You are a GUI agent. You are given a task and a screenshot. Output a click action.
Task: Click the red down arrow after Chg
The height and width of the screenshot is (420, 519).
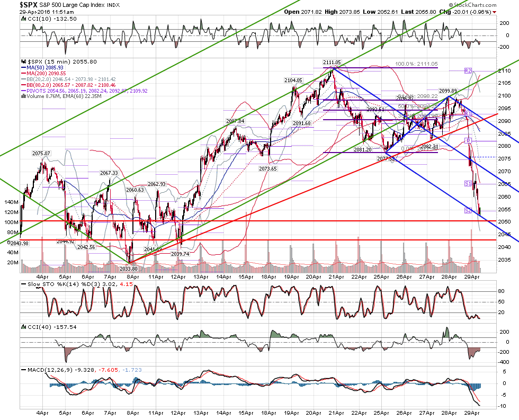[x=495, y=12]
